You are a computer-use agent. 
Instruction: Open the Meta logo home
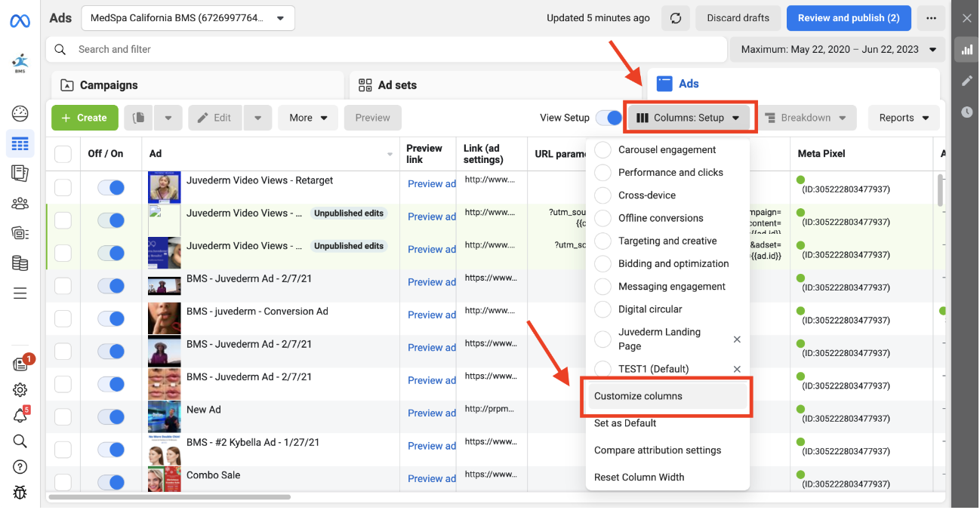20,20
